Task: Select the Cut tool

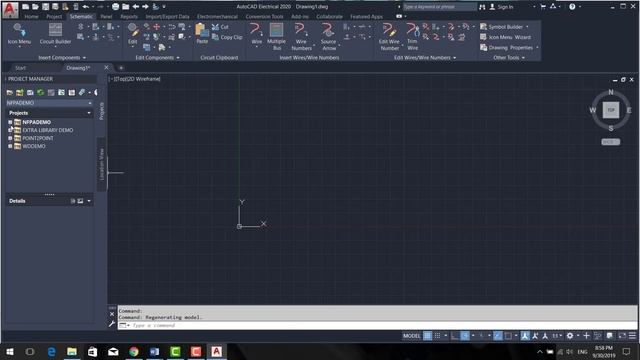Action: coord(220,27)
